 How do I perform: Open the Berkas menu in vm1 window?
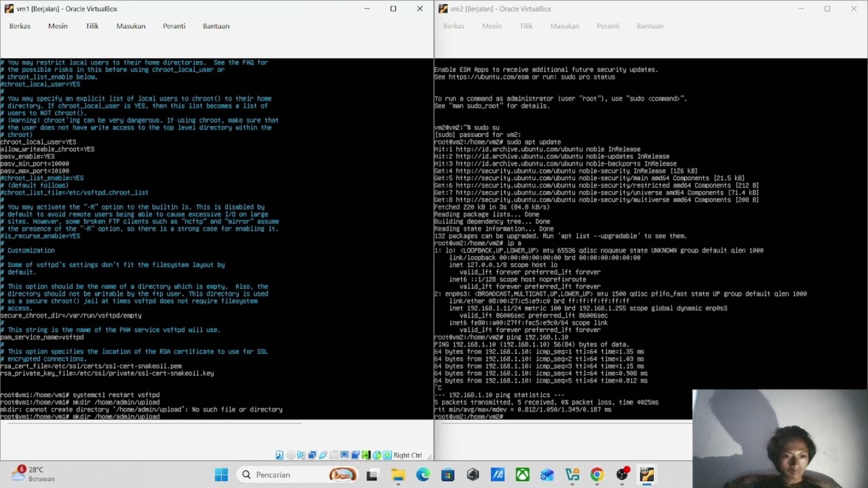click(x=20, y=26)
